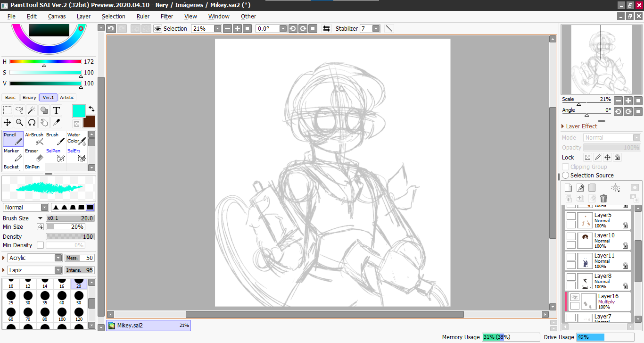Screen dimensions: 644x343
Task: Choose the SelErs selection eraser tool
Action: pos(77,155)
